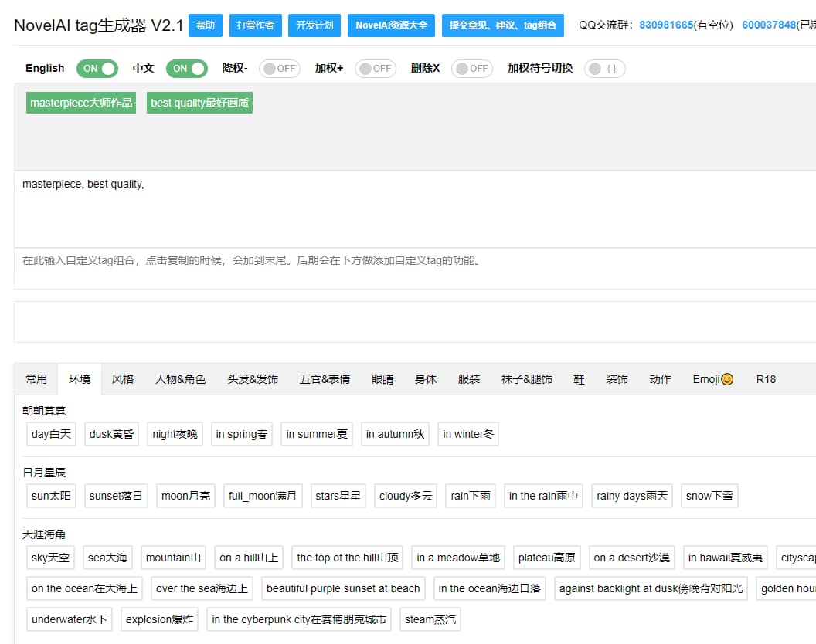Remove the best quality最好画质 tag
Screen dimensions: 816x644
[199, 102]
